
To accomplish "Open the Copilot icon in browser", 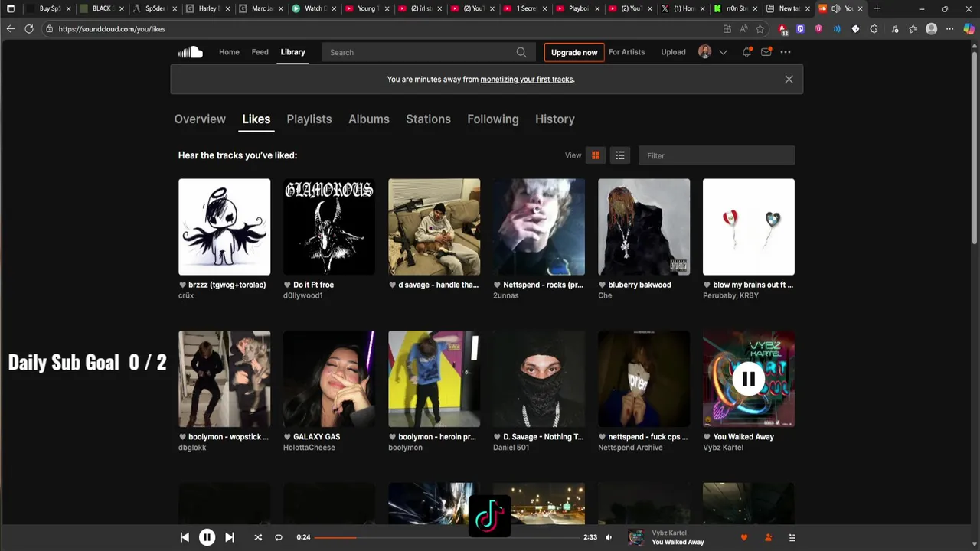I will click(x=969, y=29).
